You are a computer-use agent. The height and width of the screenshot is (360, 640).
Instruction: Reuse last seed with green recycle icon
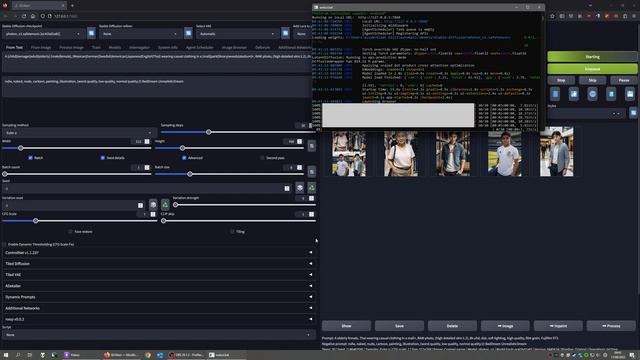311,188
